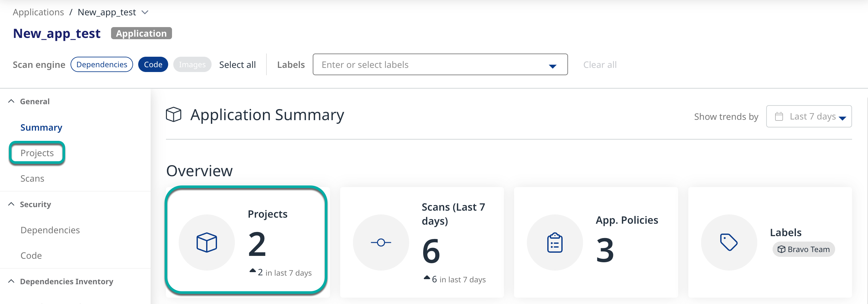
Task: Collapse the Security sidebar section
Action: pyautogui.click(x=11, y=204)
